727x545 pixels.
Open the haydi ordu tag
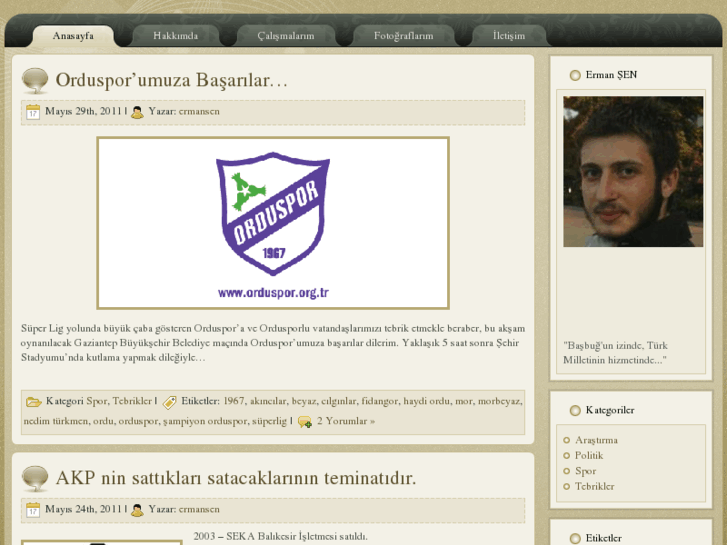click(427, 401)
